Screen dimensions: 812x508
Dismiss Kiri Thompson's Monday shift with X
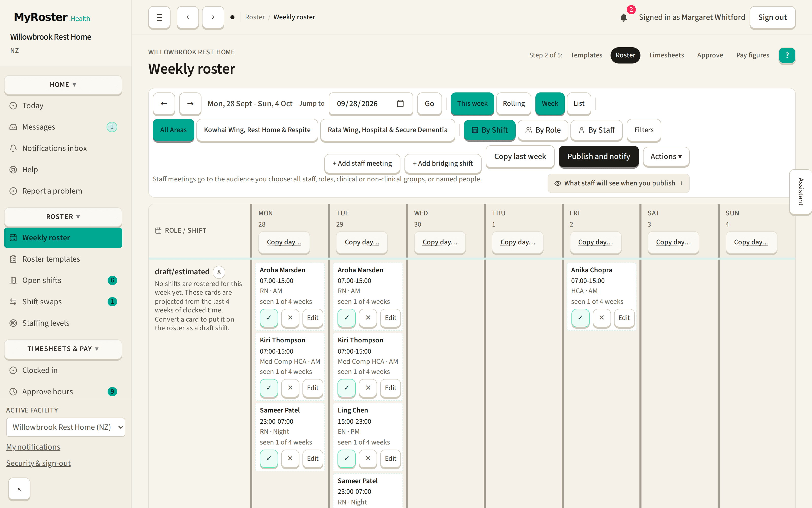290,388
